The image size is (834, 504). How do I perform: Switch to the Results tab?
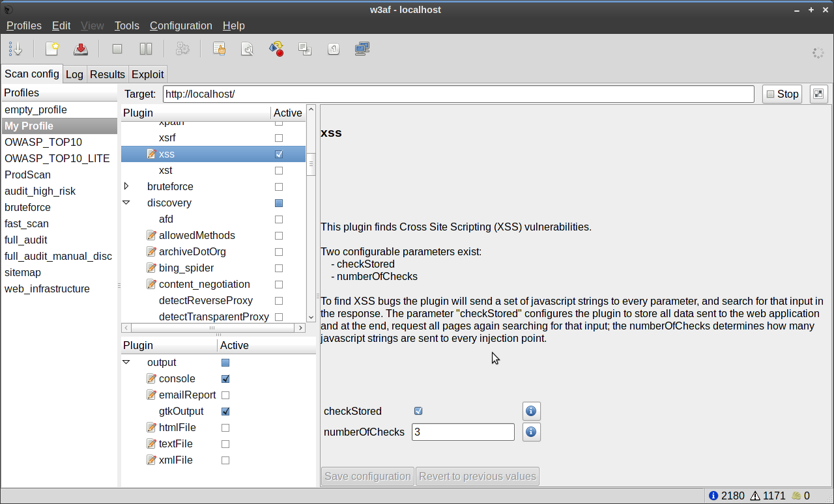[108, 74]
